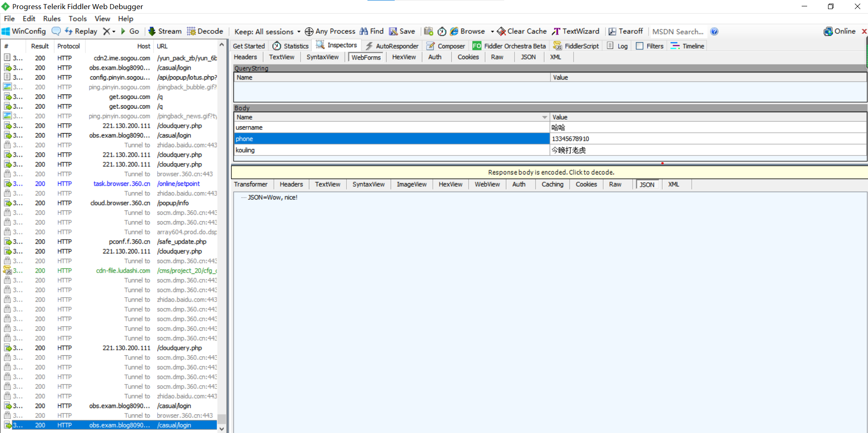
Task: Click the Remove sessions X icon
Action: click(106, 31)
